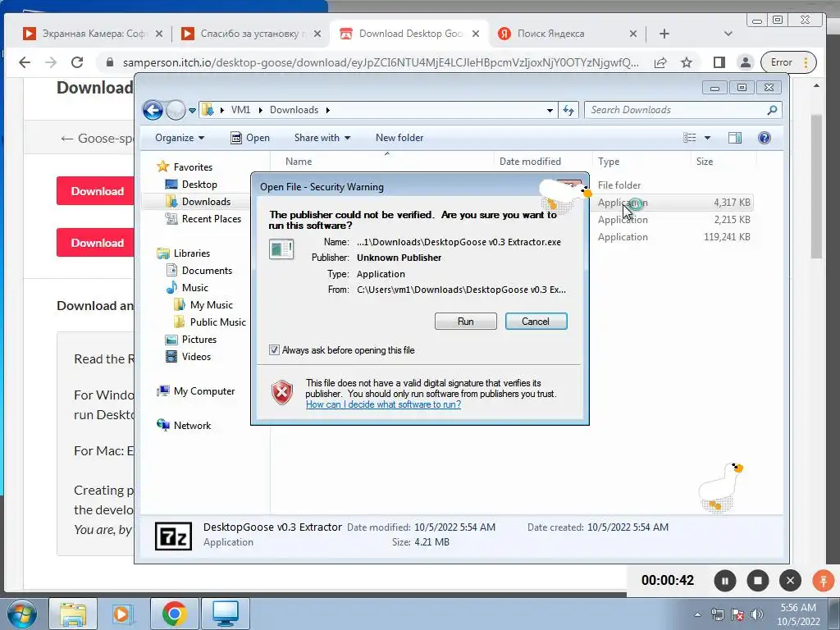Image resolution: width=840 pixels, height=630 pixels.
Task: Reload the page in Chrome
Action: [x=77, y=62]
